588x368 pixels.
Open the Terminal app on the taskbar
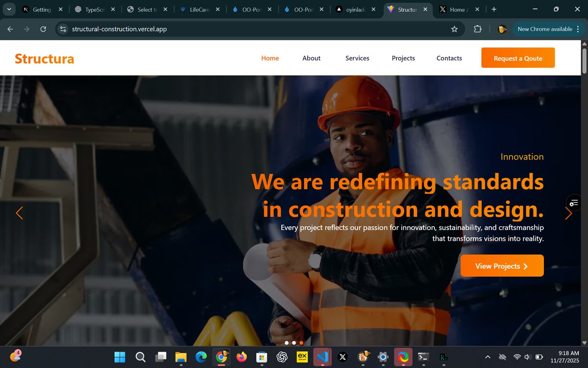click(423, 357)
